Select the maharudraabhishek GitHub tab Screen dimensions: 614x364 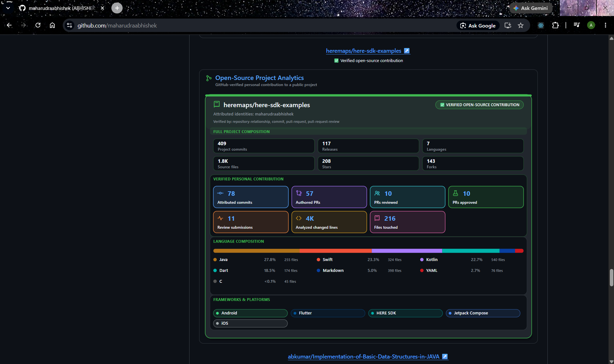tap(61, 8)
